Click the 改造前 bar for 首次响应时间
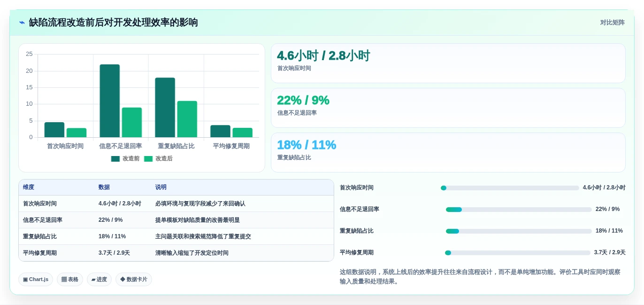Viewport: 644px width, 305px height. 54,130
